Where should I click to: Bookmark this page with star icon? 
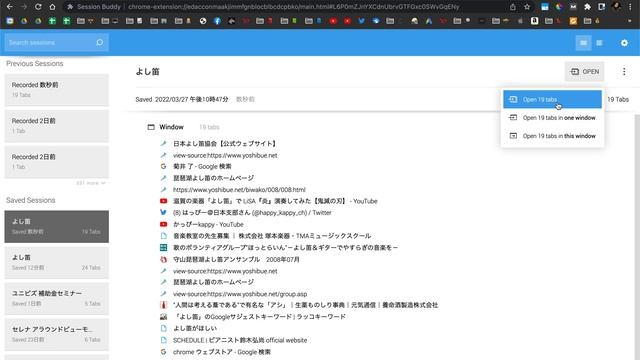point(527,7)
